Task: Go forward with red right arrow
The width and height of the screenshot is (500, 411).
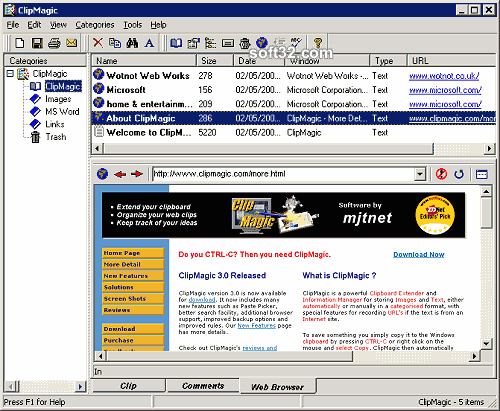Action: coord(137,174)
